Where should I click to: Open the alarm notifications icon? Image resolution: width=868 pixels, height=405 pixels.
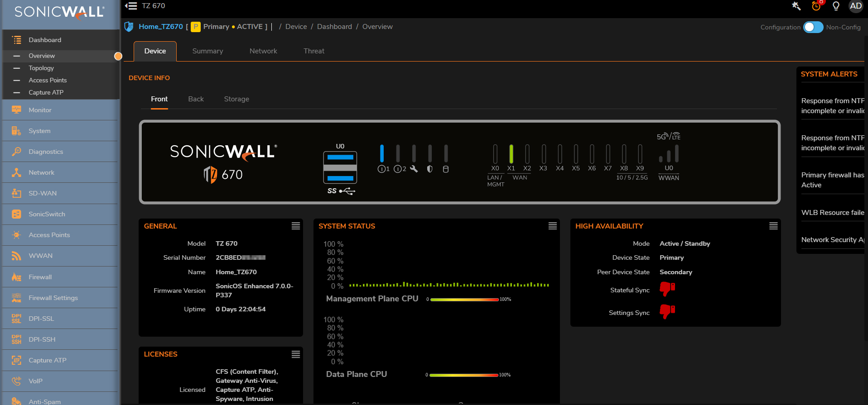coord(816,6)
